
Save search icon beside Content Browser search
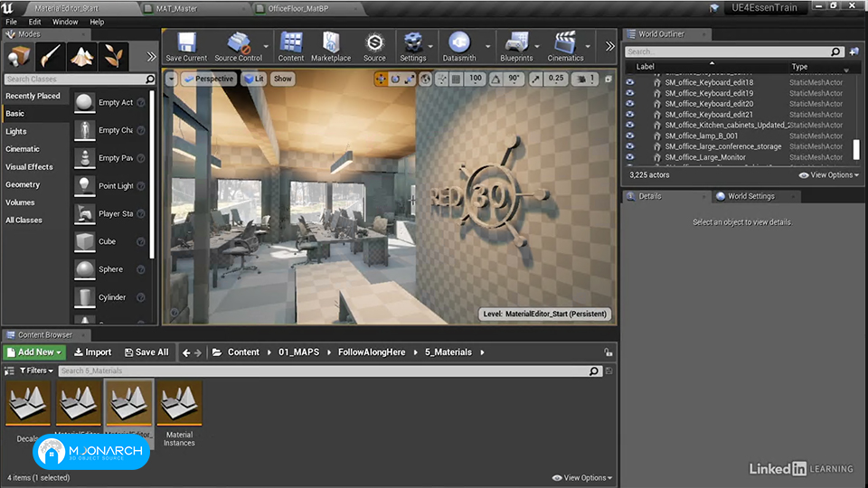[609, 371]
